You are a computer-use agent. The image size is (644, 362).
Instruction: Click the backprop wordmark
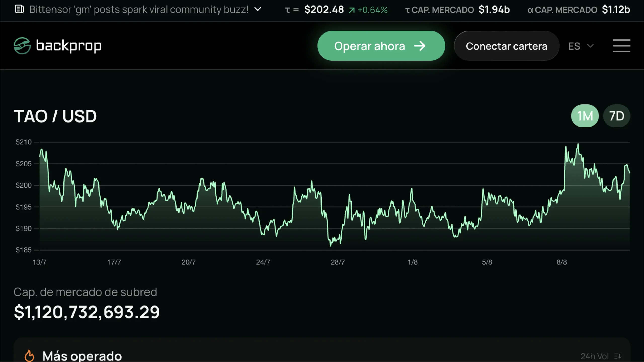(x=69, y=46)
